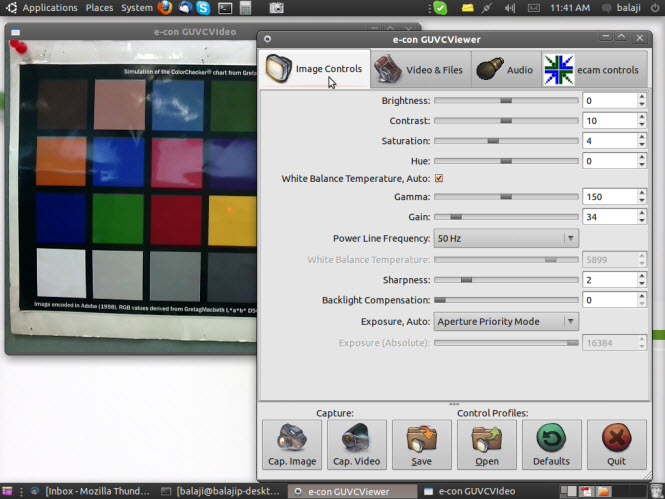665x499 pixels.
Task: Click the Sharpness value field showing 2
Action: click(610, 280)
